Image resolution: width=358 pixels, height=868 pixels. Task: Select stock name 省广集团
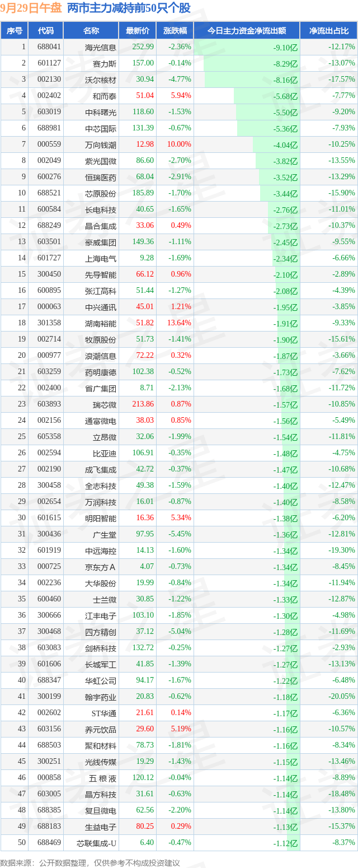(101, 388)
